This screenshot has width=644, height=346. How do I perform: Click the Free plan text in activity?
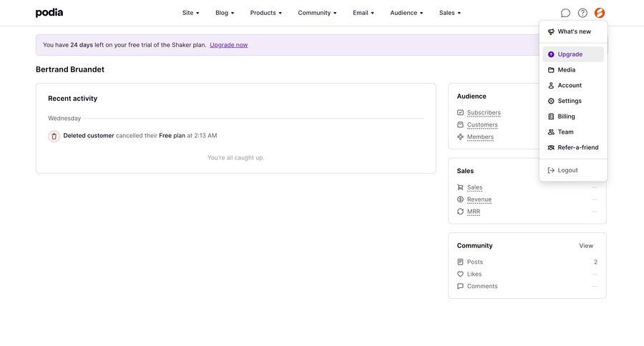point(172,135)
